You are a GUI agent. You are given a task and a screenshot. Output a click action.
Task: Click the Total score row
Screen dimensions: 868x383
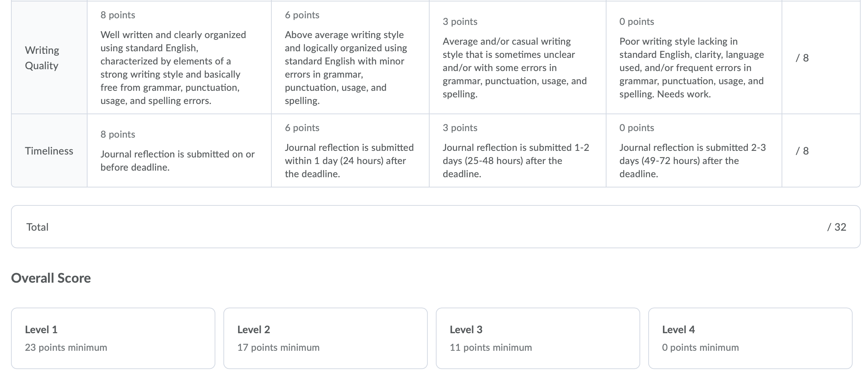coord(436,227)
